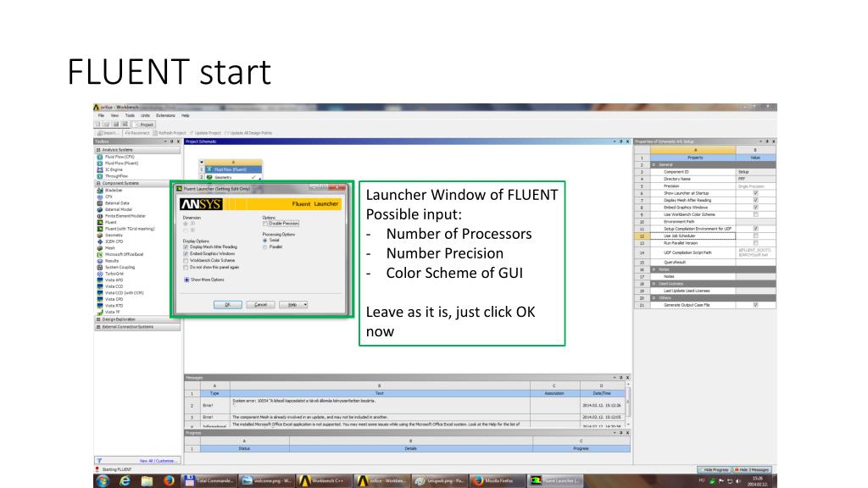Viewport: 868px width, 488px height.
Task: Select Vista RTD component
Action: tap(114, 305)
